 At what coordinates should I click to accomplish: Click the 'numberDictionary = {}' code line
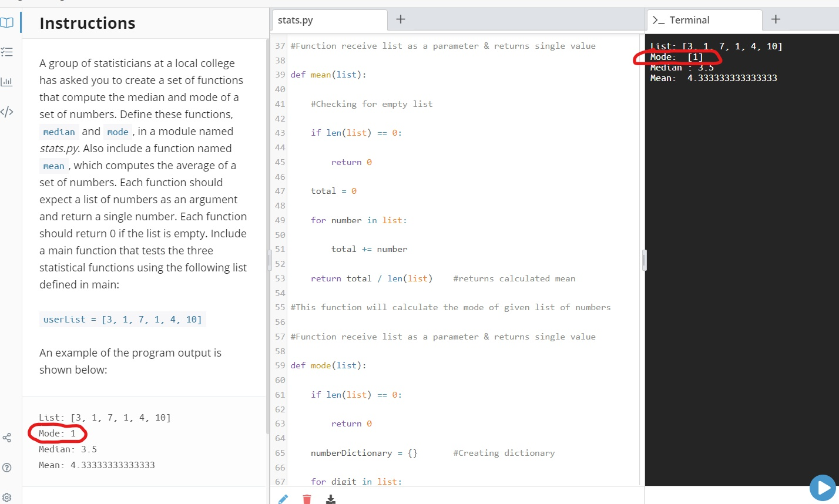pos(364,453)
